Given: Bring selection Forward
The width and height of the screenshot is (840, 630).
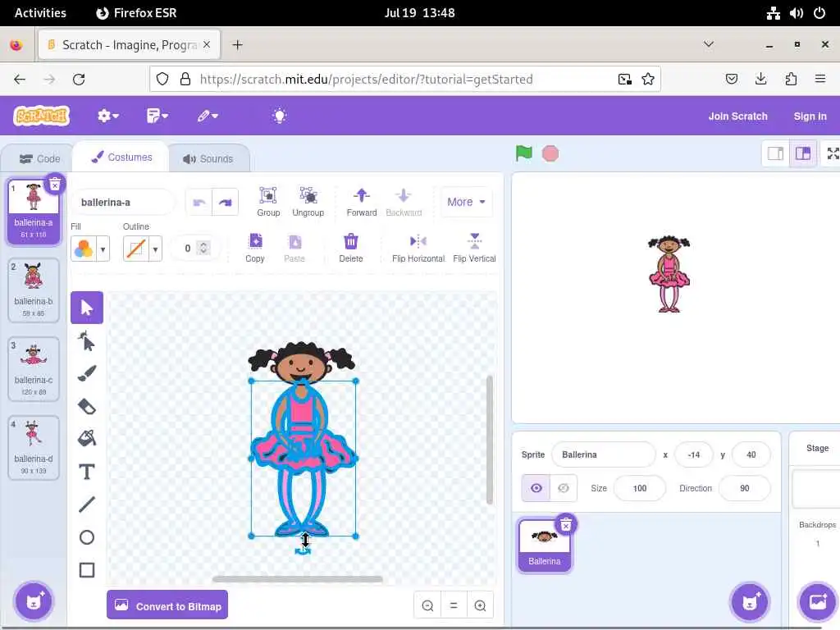Looking at the screenshot, I should click(x=362, y=202).
